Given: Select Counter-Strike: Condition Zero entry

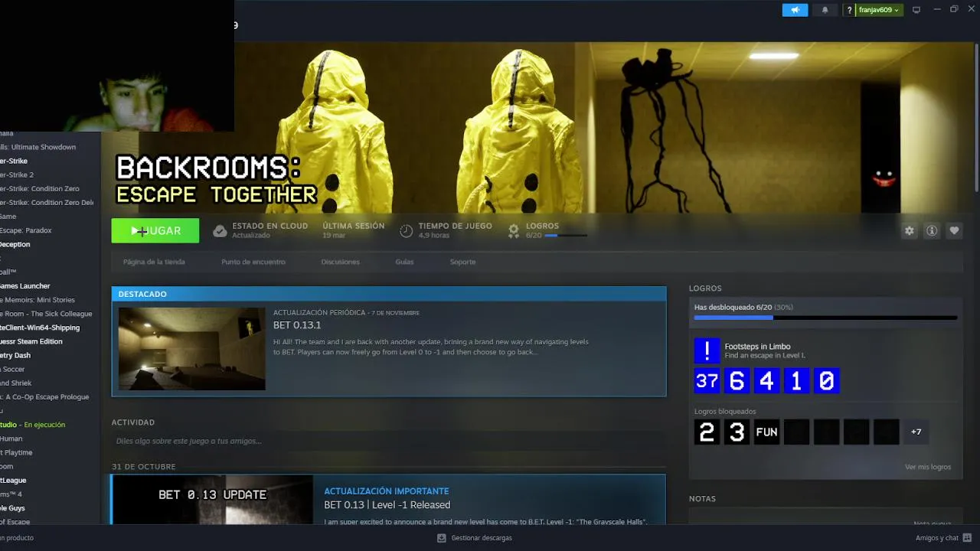Looking at the screenshot, I should (x=40, y=189).
